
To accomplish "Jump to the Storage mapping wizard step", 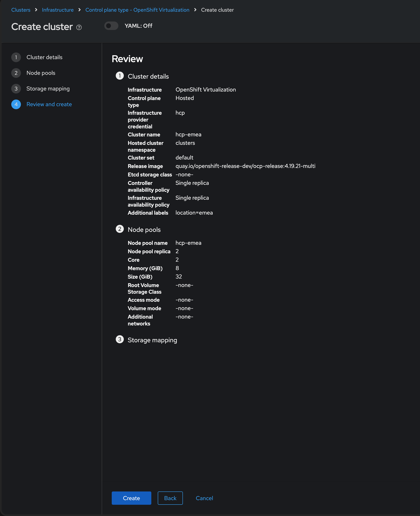I will pos(48,89).
